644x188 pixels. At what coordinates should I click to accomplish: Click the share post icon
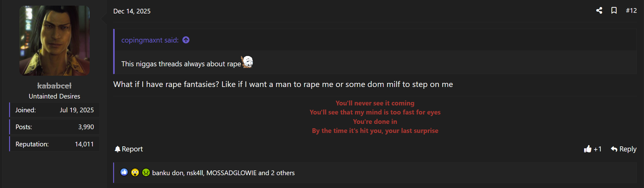[x=599, y=11]
